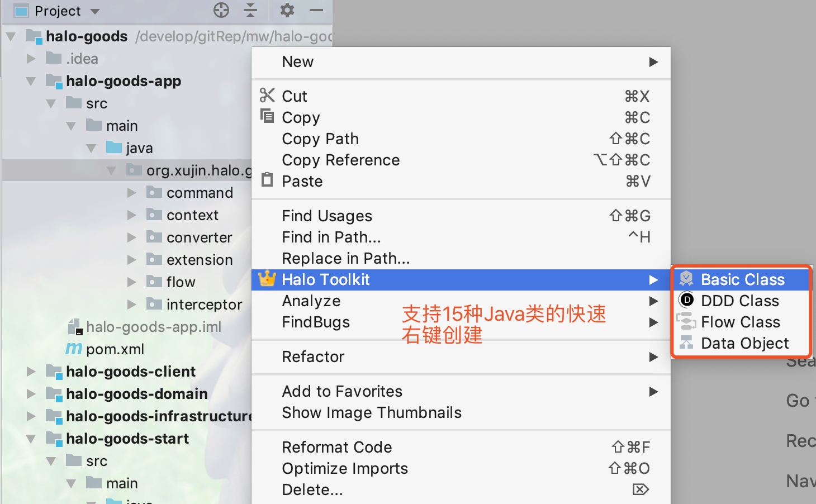Select the interceptor package folder
Viewport: 816px width, 504px height.
click(204, 305)
